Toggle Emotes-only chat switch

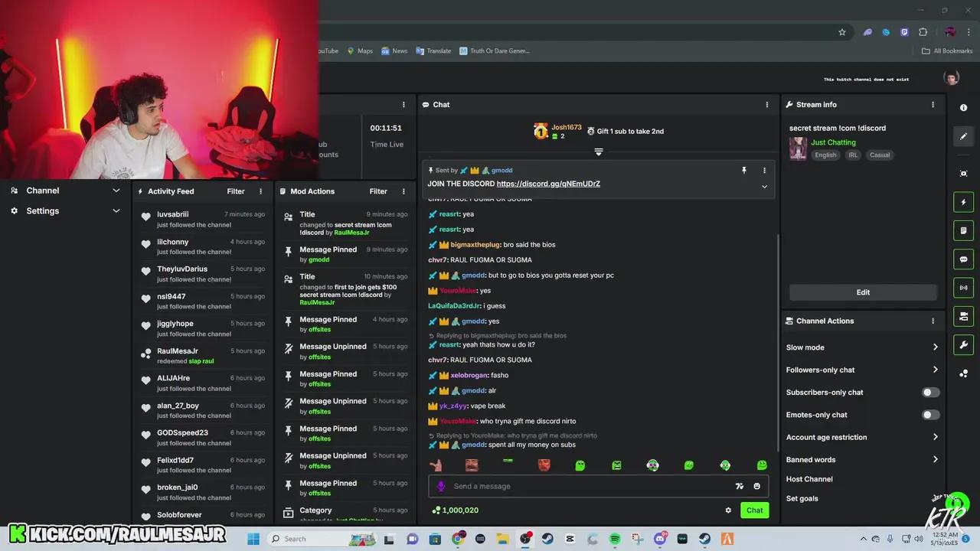930,415
